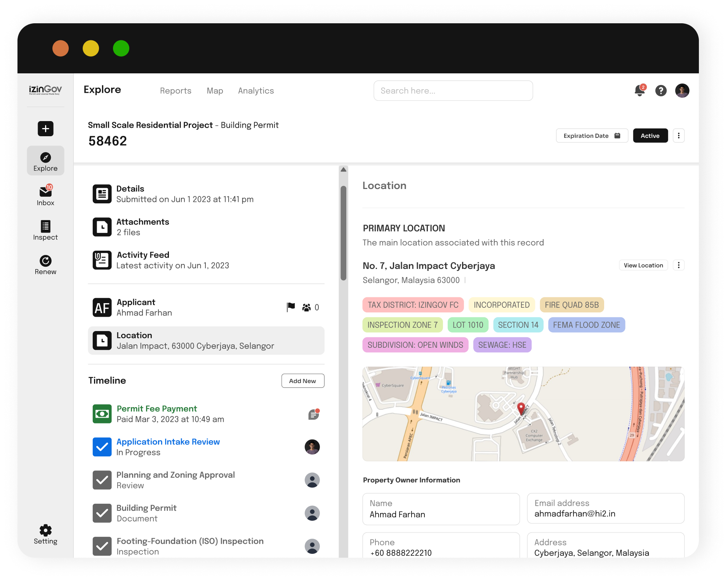Click the help question mark icon
This screenshot has width=728, height=581.
click(661, 90)
